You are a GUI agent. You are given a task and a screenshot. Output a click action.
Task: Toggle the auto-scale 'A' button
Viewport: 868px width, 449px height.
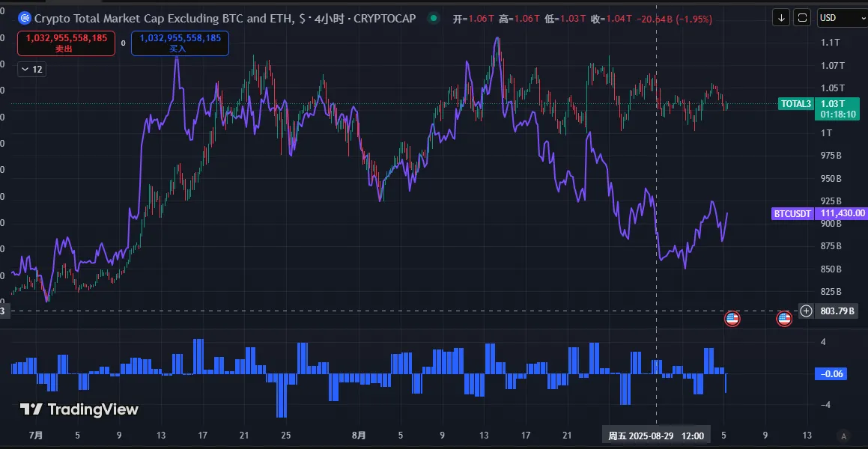point(844,436)
